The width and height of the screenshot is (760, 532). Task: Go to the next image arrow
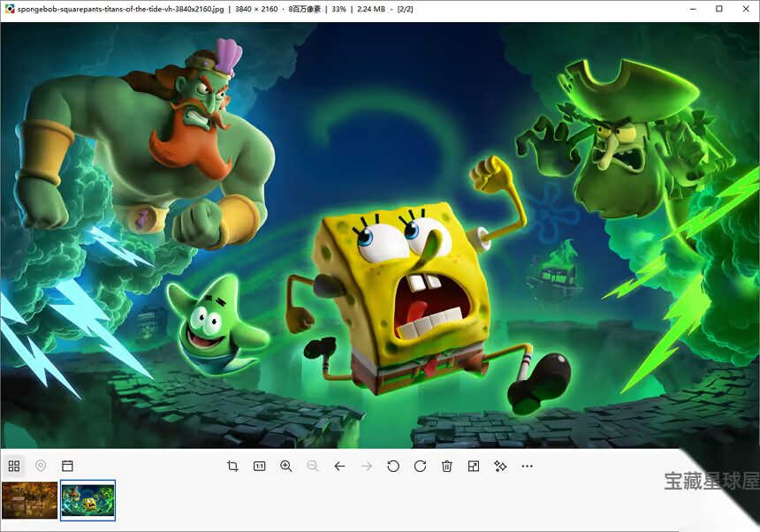[x=367, y=466]
